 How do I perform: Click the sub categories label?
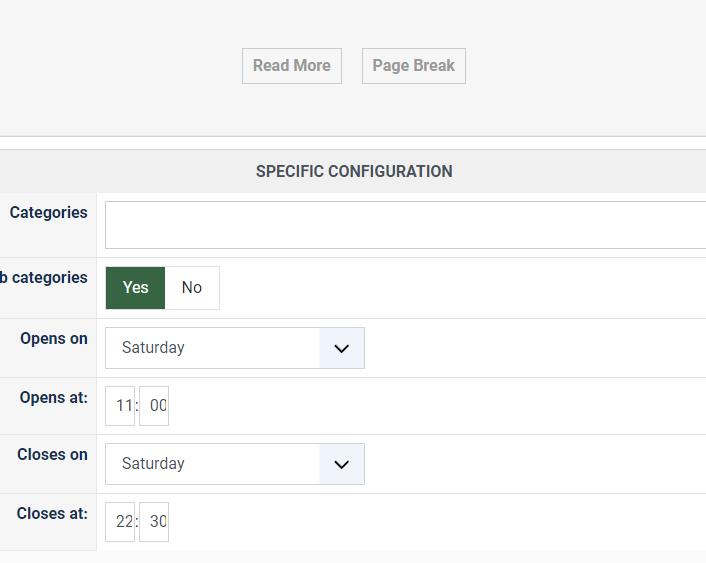(44, 278)
